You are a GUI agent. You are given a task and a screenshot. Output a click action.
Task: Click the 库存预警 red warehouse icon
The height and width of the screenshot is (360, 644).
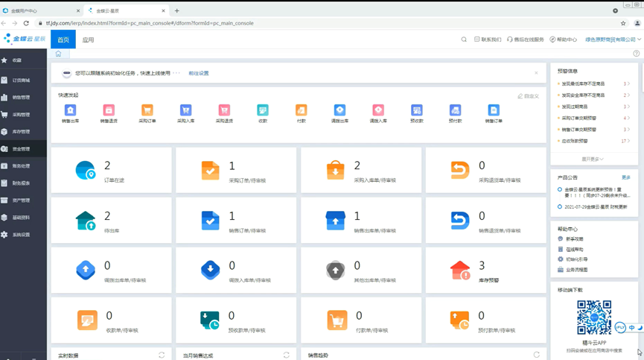coord(460,271)
